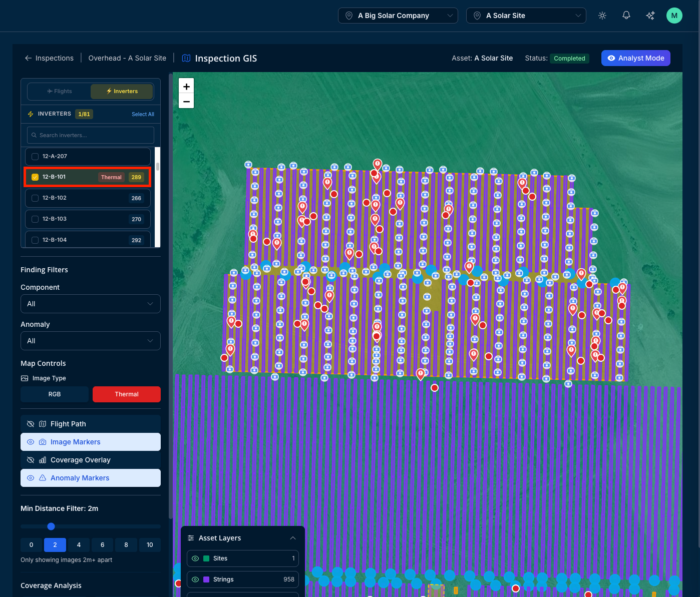Collapse the Asset Layers panel
Viewport: 700px width, 597px height.
pos(293,538)
